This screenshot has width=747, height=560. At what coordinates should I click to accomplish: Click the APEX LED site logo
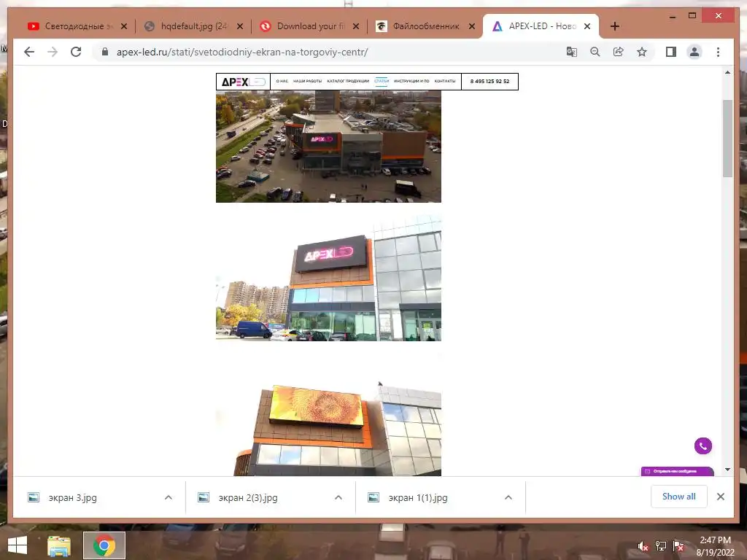tap(244, 82)
